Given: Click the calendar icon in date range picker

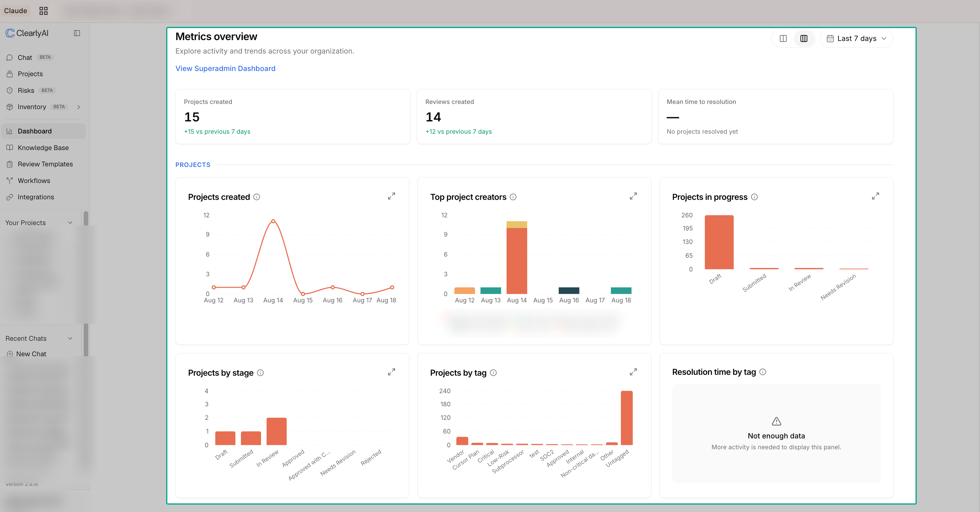Looking at the screenshot, I should coord(830,38).
